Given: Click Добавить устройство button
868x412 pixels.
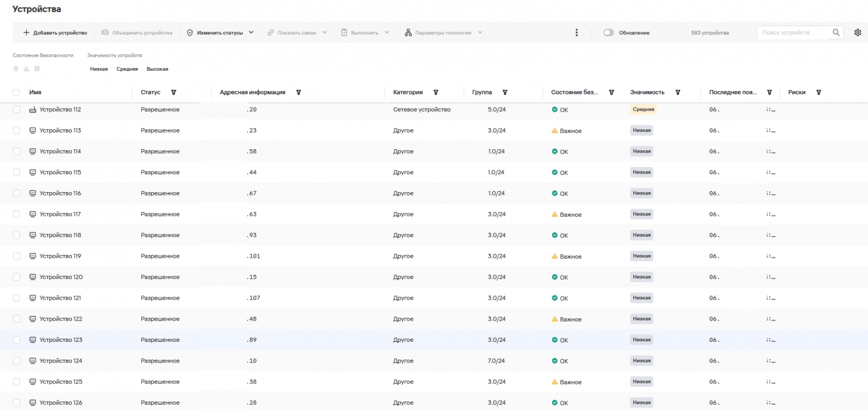Looking at the screenshot, I should coord(55,33).
